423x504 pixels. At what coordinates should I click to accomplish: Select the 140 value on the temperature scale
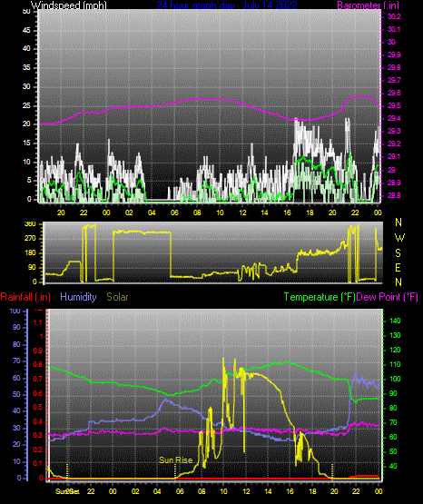tap(395, 321)
